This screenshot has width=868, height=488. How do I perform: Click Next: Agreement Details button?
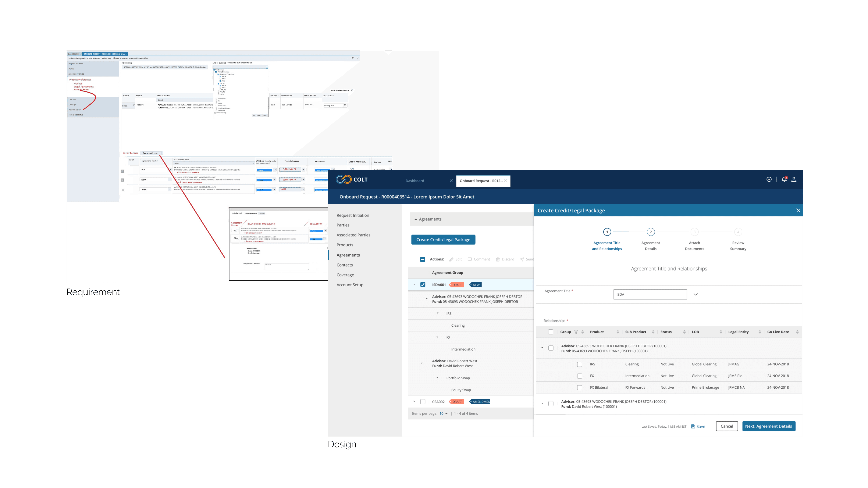click(769, 426)
